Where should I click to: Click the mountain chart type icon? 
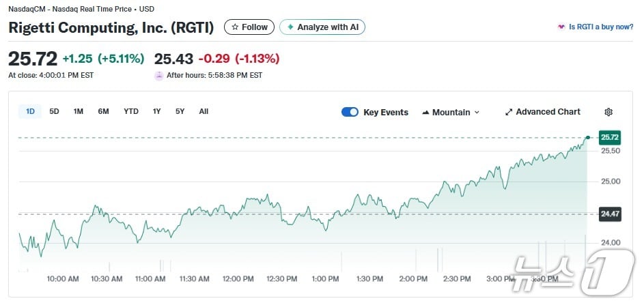pyautogui.click(x=425, y=112)
